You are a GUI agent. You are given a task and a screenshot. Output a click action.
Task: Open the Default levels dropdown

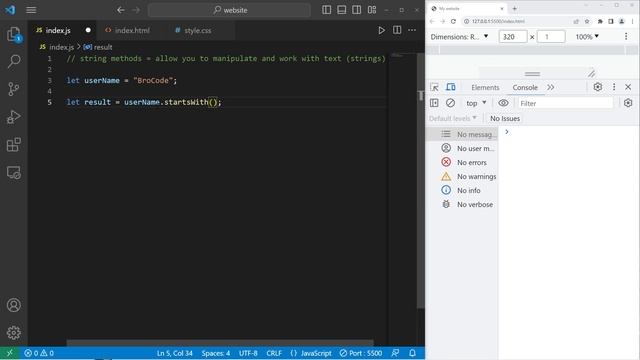tap(453, 118)
